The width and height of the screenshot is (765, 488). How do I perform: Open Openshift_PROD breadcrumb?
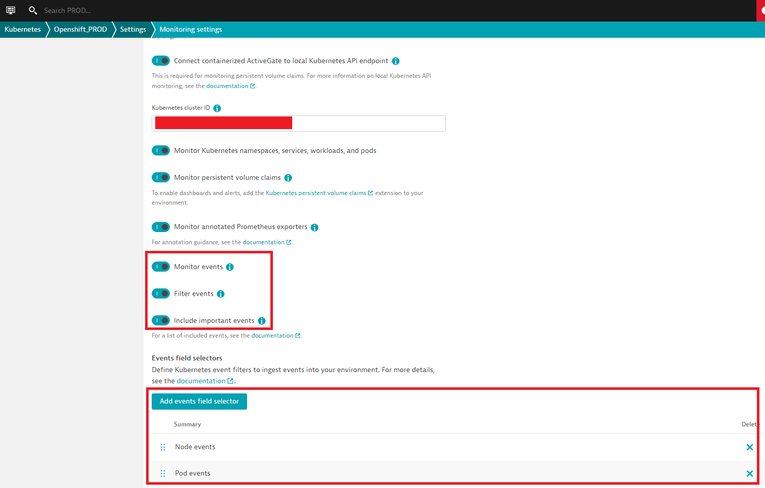tap(80, 29)
